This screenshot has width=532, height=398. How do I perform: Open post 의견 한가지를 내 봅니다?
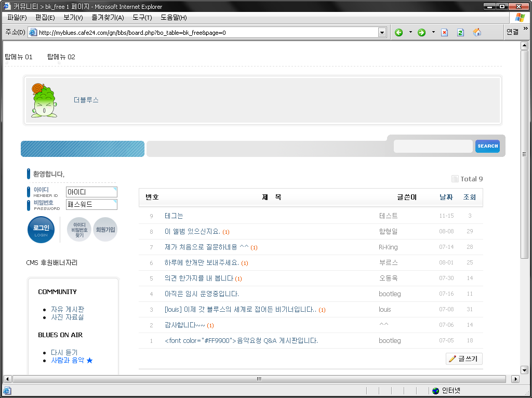(x=199, y=278)
